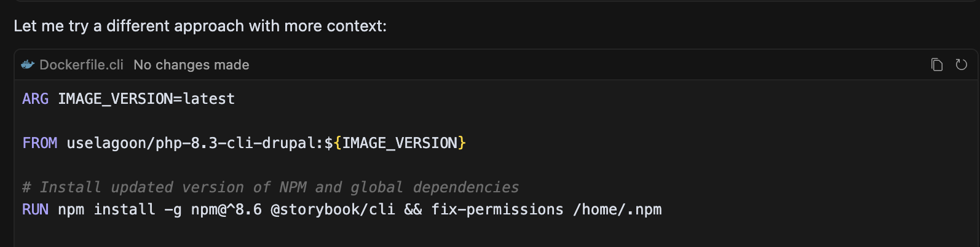
Task: Click the RUN keyword in the last line
Action: pos(35,210)
